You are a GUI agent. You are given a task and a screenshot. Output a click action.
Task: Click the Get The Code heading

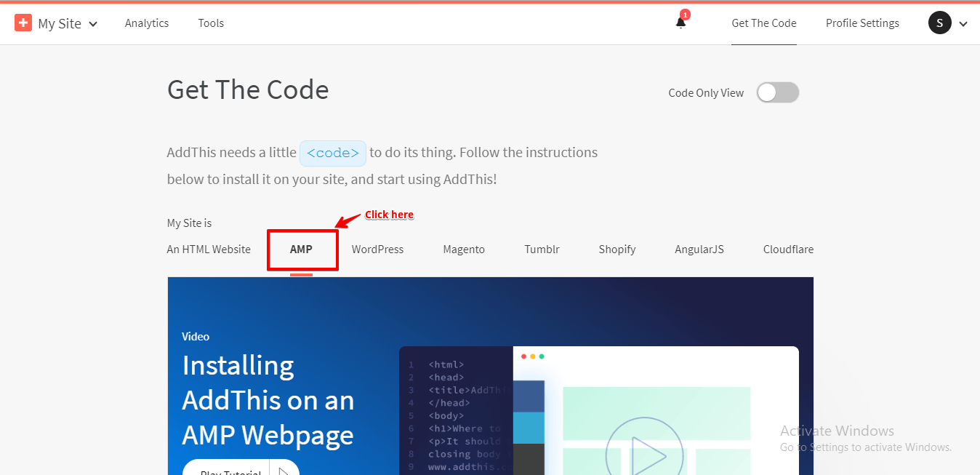248,90
